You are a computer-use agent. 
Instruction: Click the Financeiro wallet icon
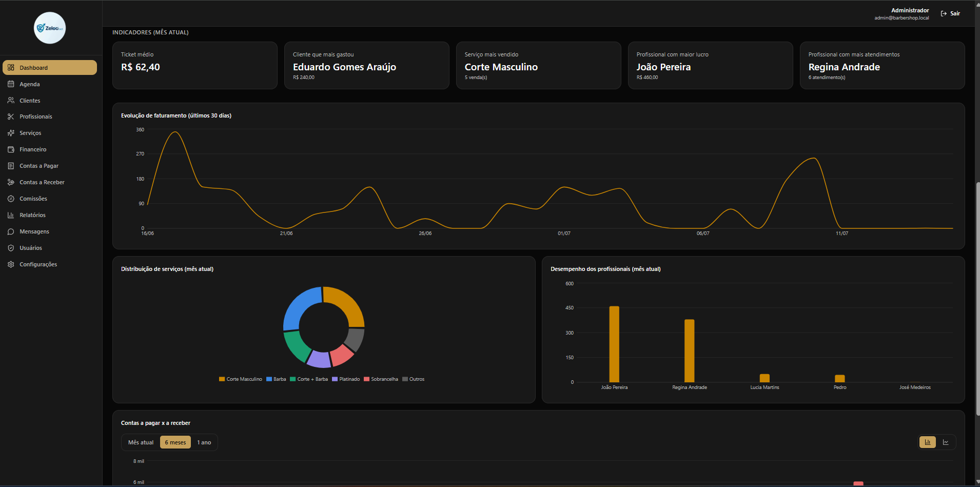(x=11, y=149)
